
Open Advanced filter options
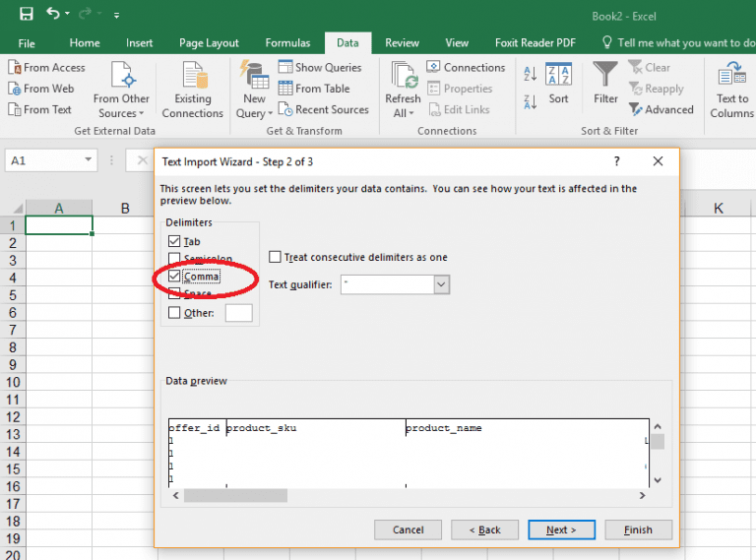(661, 110)
